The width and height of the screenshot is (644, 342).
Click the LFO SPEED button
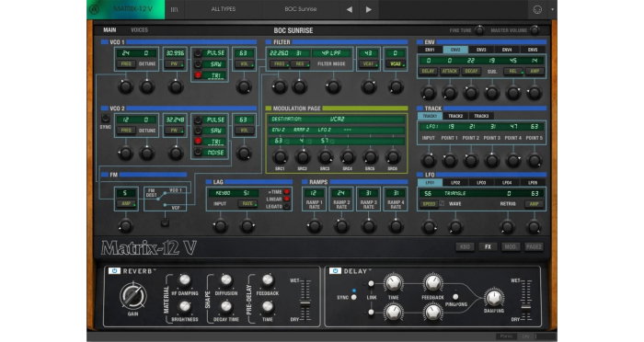[429, 204]
